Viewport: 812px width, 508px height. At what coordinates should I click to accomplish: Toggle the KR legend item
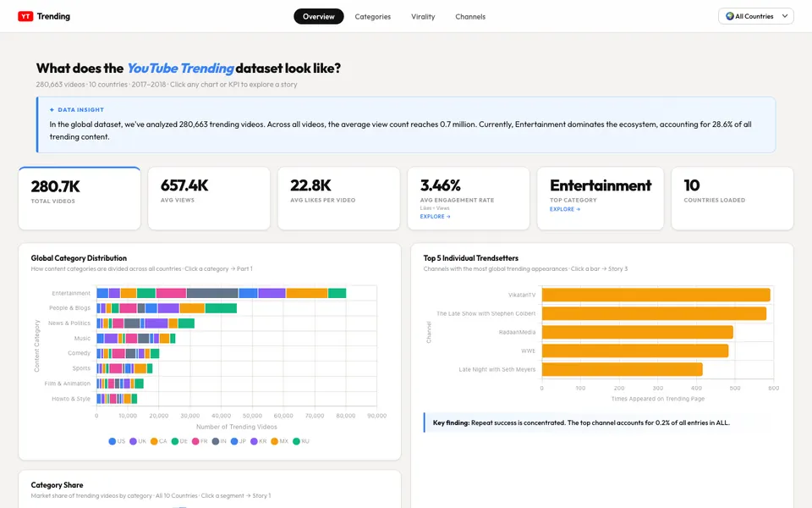click(259, 441)
